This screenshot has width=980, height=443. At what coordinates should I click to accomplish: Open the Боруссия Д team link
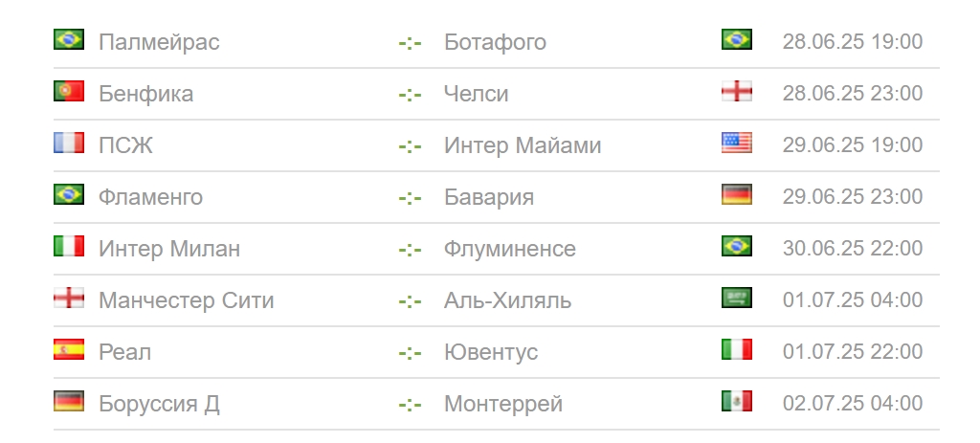159,405
